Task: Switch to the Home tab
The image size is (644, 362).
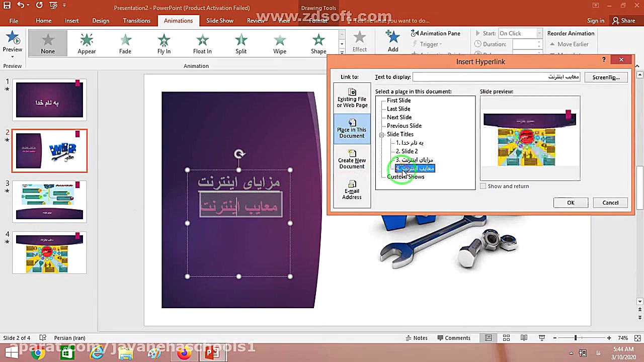Action: [43, 21]
